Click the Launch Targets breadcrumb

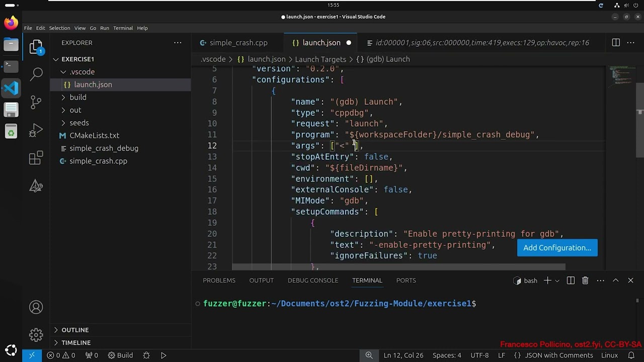(x=320, y=59)
